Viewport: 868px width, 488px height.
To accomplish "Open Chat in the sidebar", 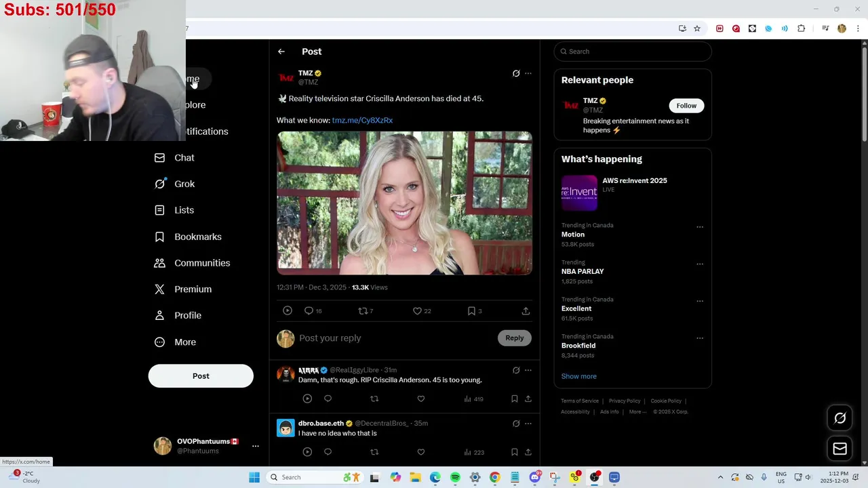I will [x=174, y=157].
